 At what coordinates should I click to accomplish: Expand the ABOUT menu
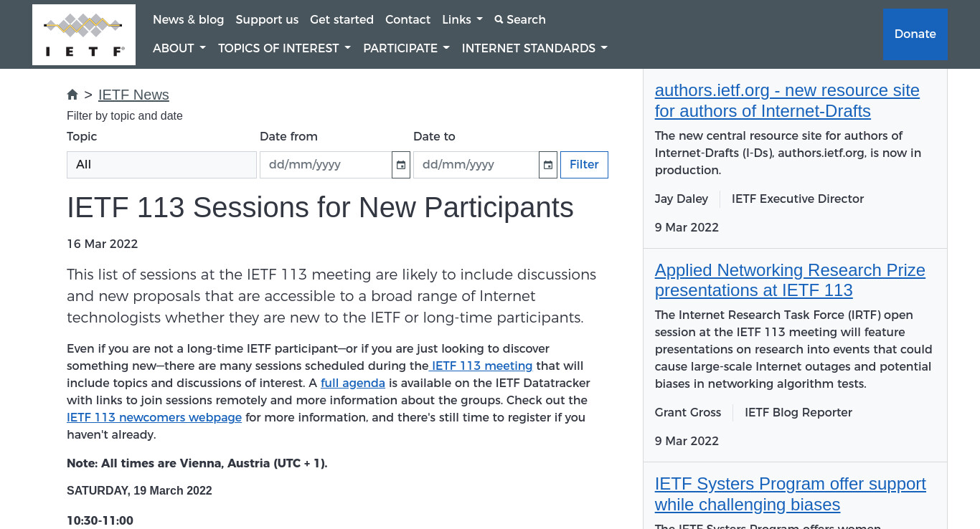point(179,48)
